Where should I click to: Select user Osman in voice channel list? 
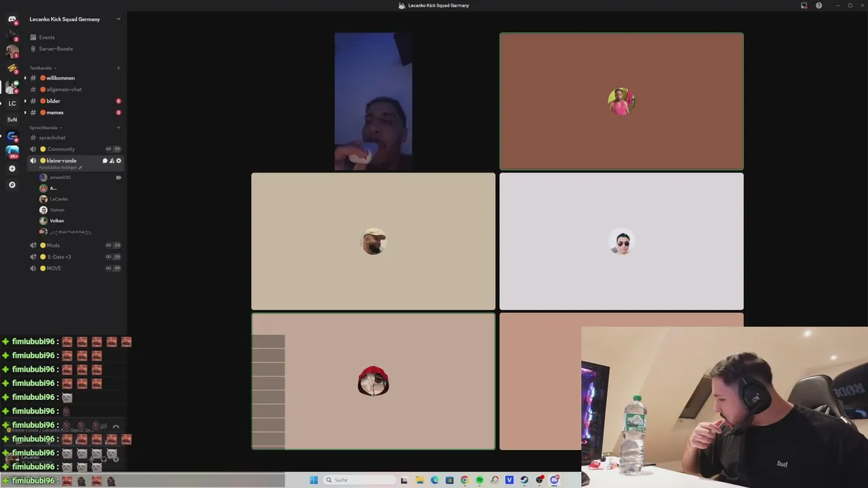click(x=80, y=210)
